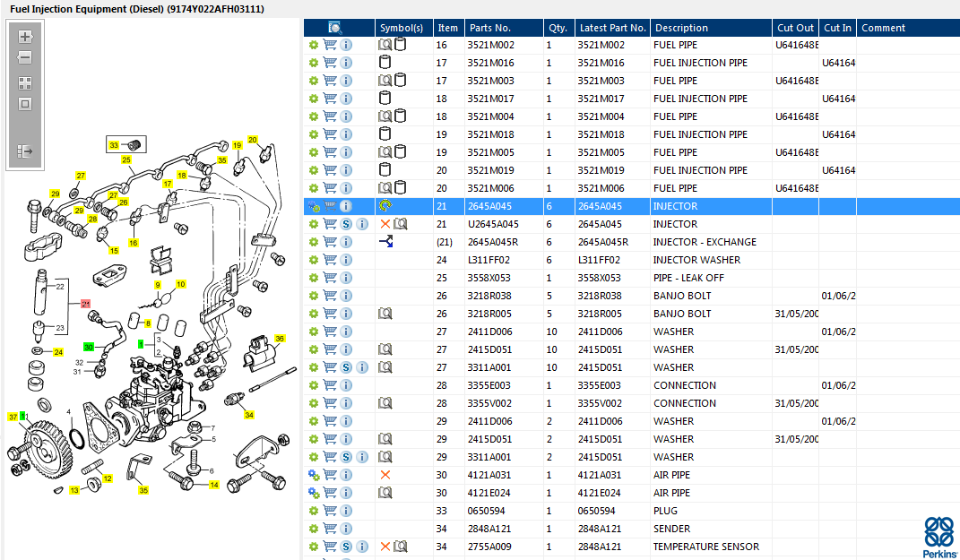Select the green callout 30 on diagram
The width and height of the screenshot is (960, 560).
coord(89,347)
